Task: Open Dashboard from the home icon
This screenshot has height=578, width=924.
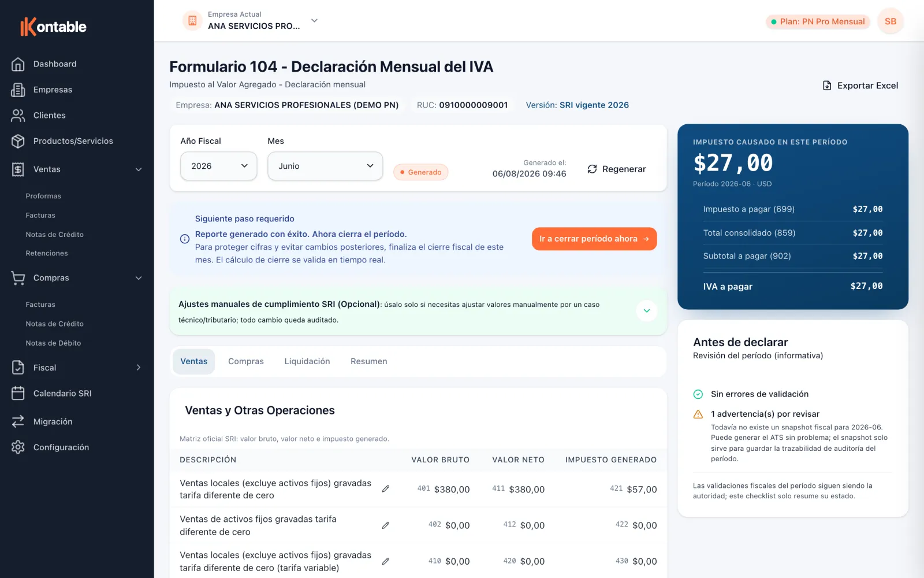Action: (x=18, y=64)
